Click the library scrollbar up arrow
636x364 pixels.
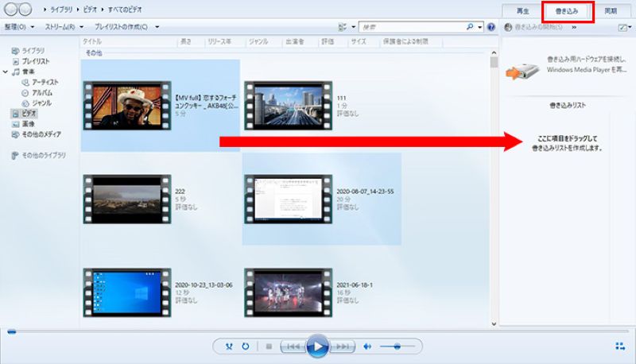point(494,52)
